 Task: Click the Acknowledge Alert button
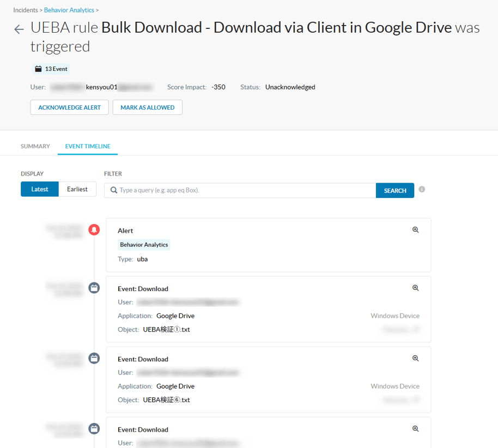pyautogui.click(x=69, y=107)
